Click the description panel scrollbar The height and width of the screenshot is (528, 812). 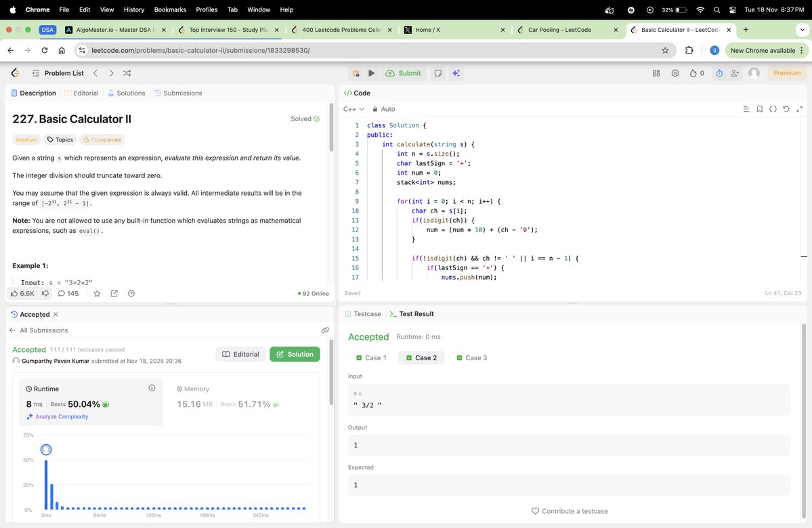pyautogui.click(x=331, y=128)
